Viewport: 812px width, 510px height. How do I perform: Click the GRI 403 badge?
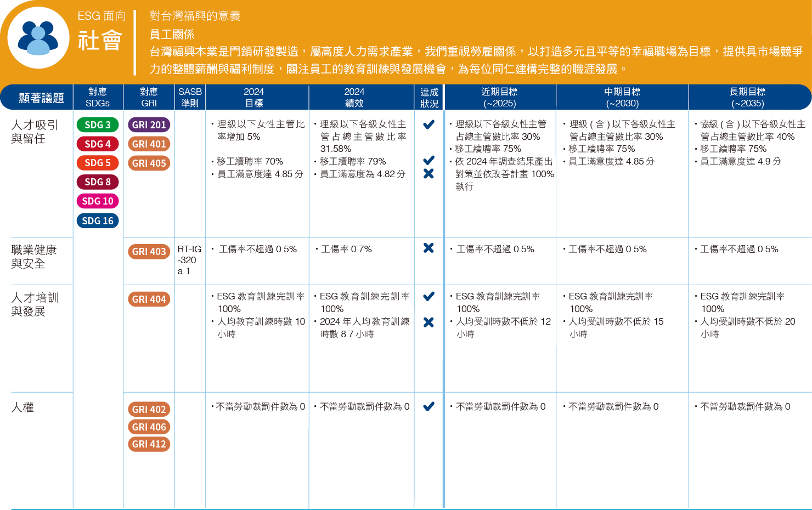149,251
